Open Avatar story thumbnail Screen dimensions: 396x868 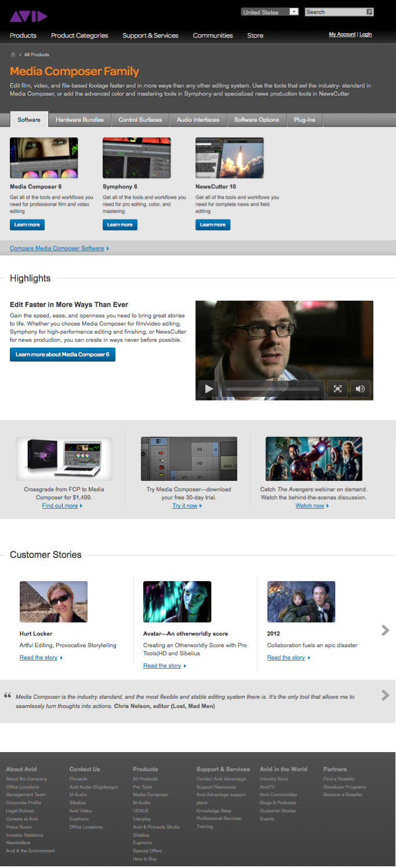[x=177, y=601]
